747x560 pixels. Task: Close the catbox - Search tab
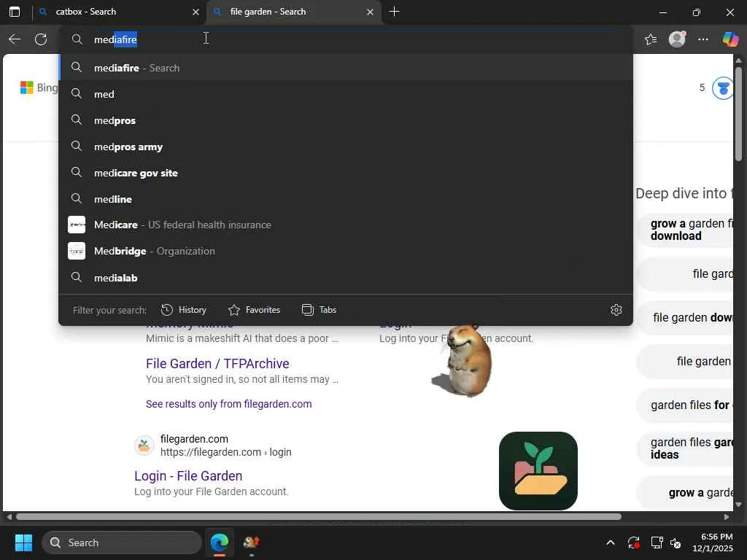tap(196, 12)
